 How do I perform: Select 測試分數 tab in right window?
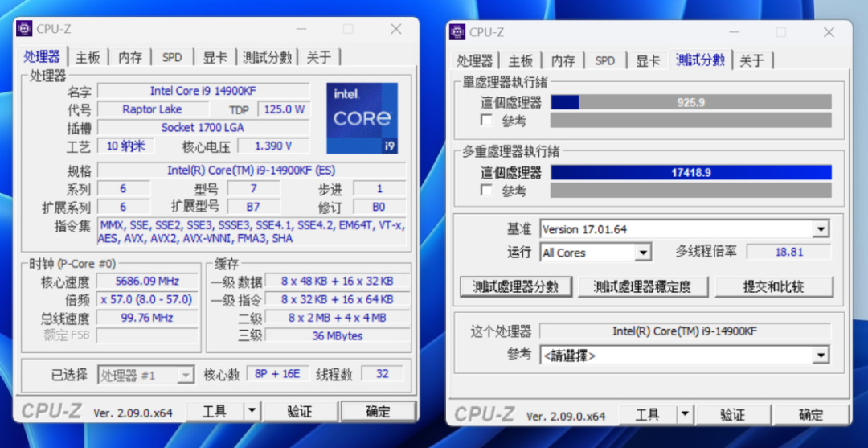tap(701, 60)
